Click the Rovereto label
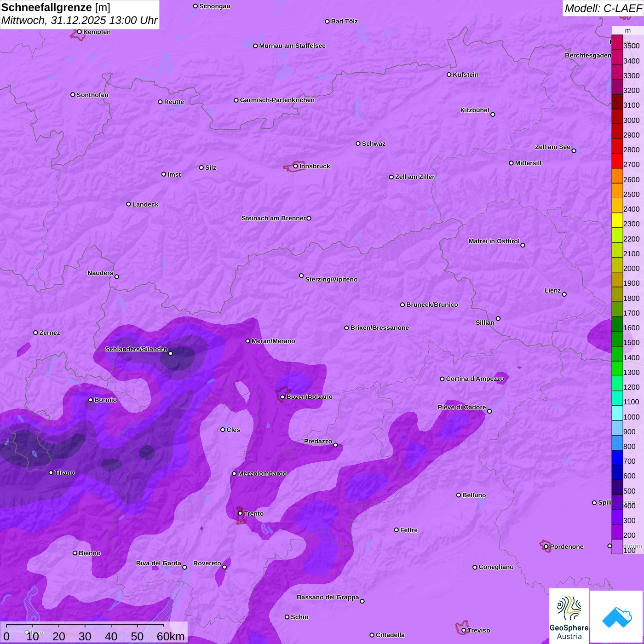The image size is (644, 644). [207, 563]
